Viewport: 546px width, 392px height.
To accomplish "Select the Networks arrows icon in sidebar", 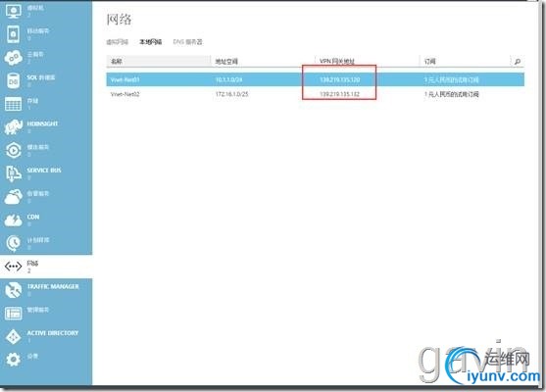I will pyautogui.click(x=13, y=267).
